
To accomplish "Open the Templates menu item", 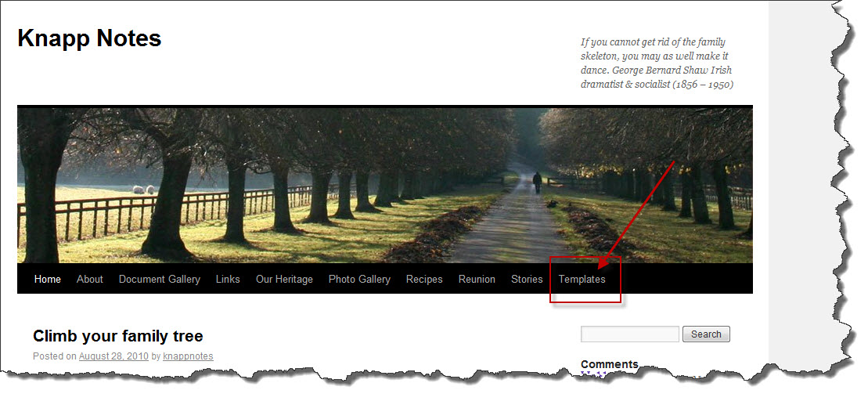I will (x=582, y=279).
